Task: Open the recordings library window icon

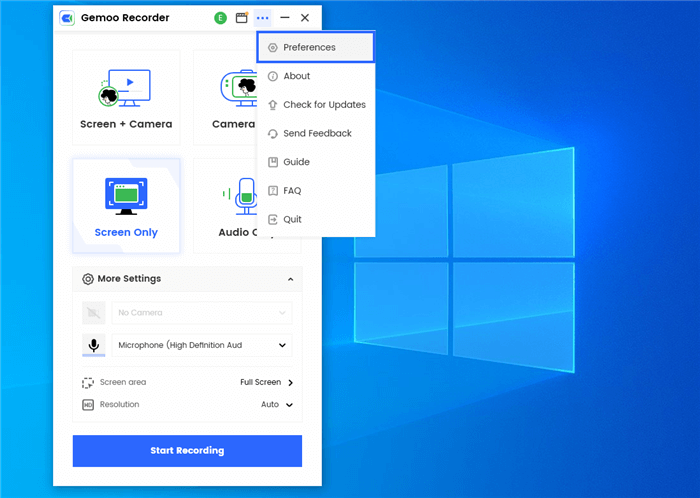Action: tap(242, 18)
